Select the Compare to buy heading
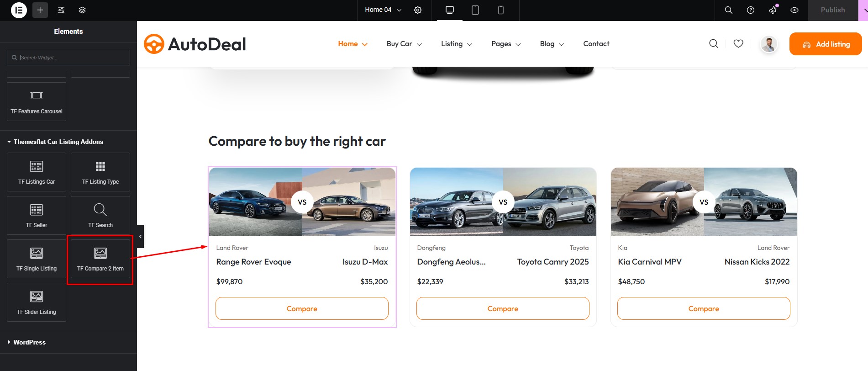This screenshot has height=371, width=868. point(297,141)
